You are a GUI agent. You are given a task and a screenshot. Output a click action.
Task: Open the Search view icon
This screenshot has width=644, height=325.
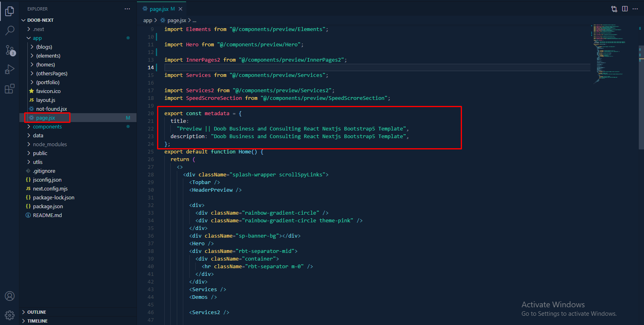(x=10, y=31)
